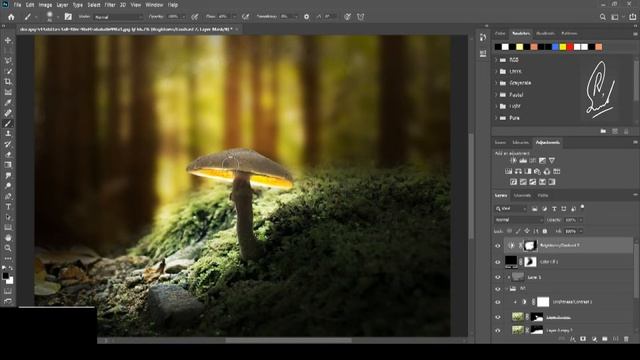Pick the blue swatch

click(x=555, y=47)
